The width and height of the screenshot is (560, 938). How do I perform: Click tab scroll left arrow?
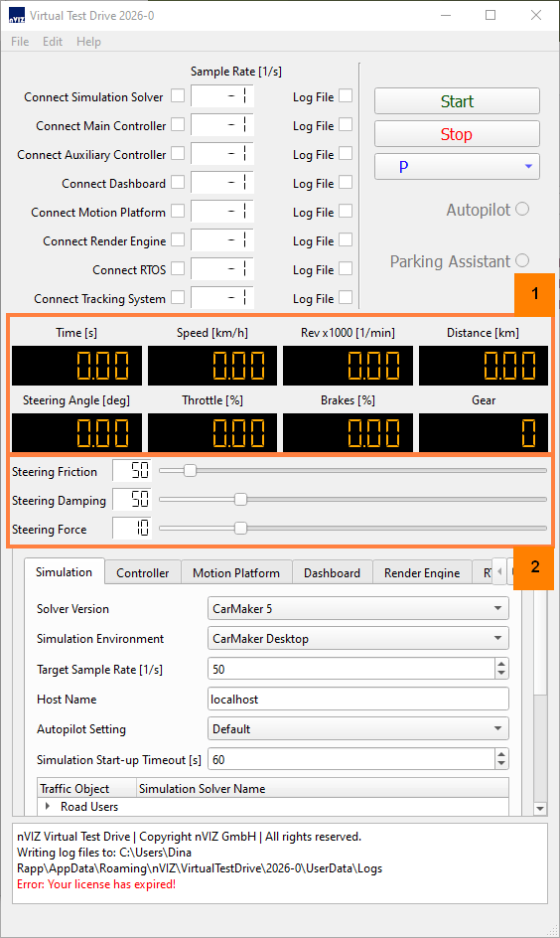[x=499, y=571]
